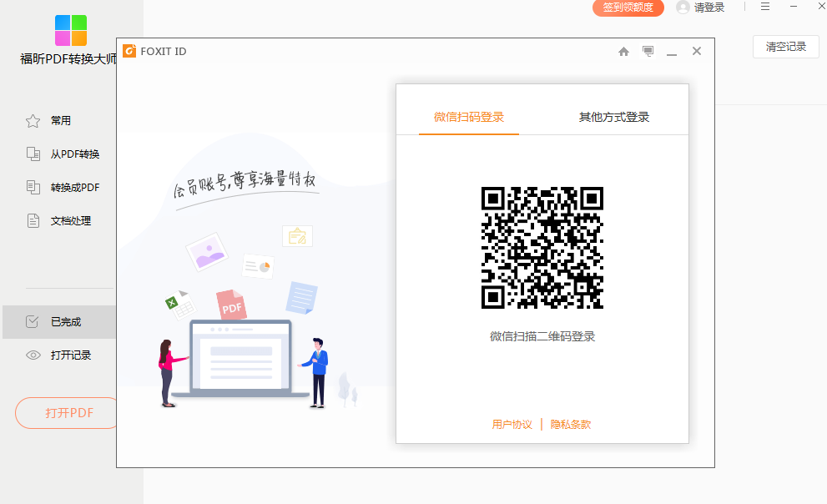The image size is (827, 504).
Task: Click the green Excel file illustration icon
Action: pos(180,305)
